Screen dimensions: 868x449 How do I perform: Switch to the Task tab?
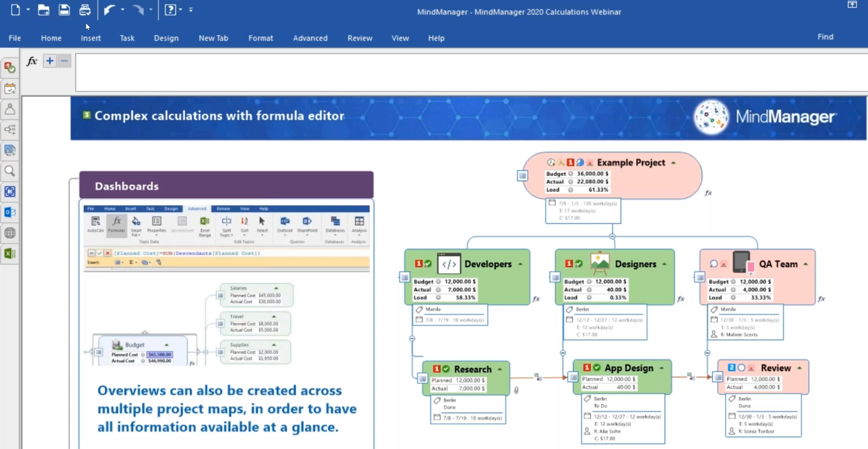[127, 38]
